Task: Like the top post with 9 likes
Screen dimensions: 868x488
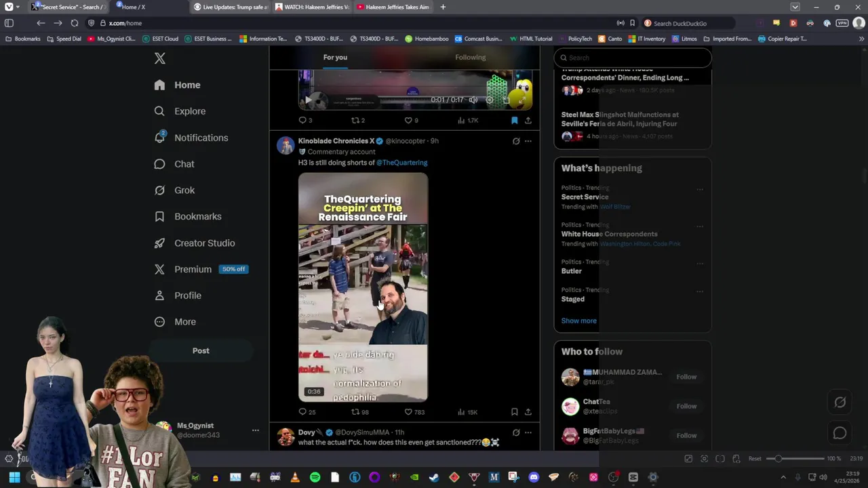Action: pos(412,121)
